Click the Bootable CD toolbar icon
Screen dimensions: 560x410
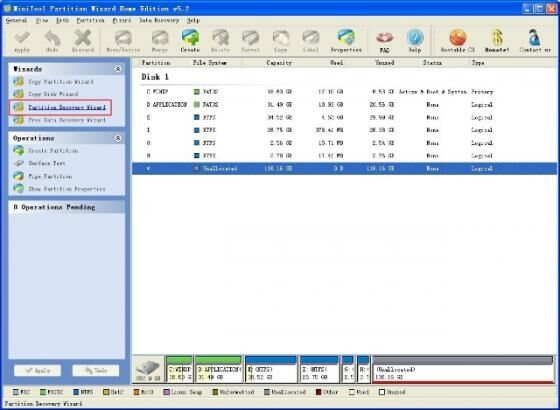458,38
